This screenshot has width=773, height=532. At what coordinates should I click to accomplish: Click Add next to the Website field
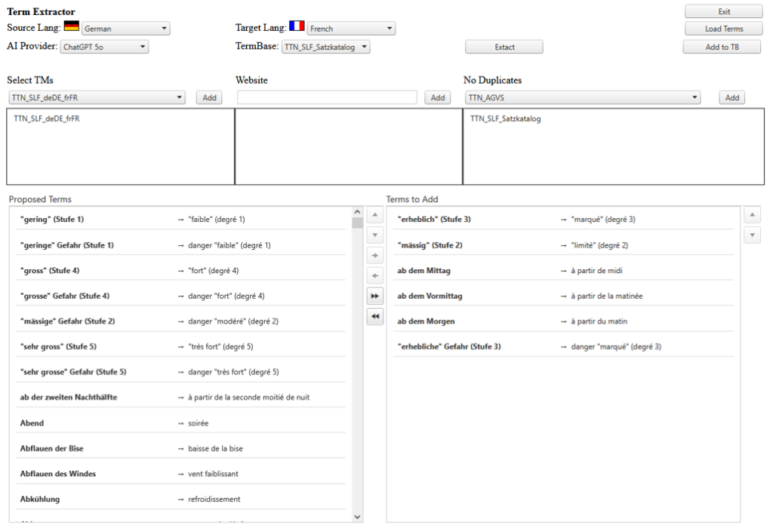[436, 97]
